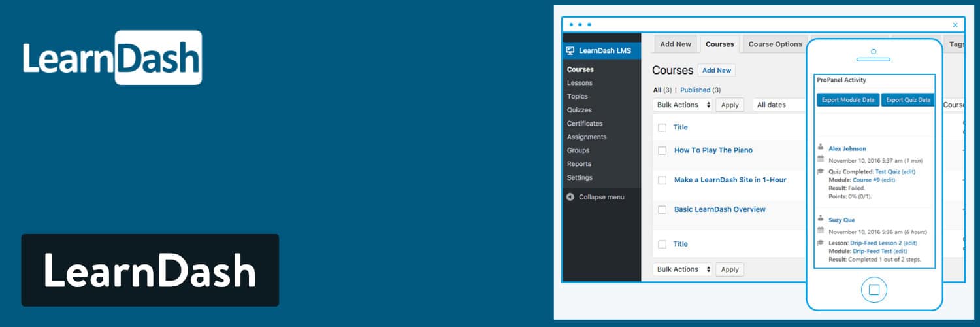The height and width of the screenshot is (327, 980).
Task: Click the user icon beside Alex Johnson
Action: tap(821, 147)
